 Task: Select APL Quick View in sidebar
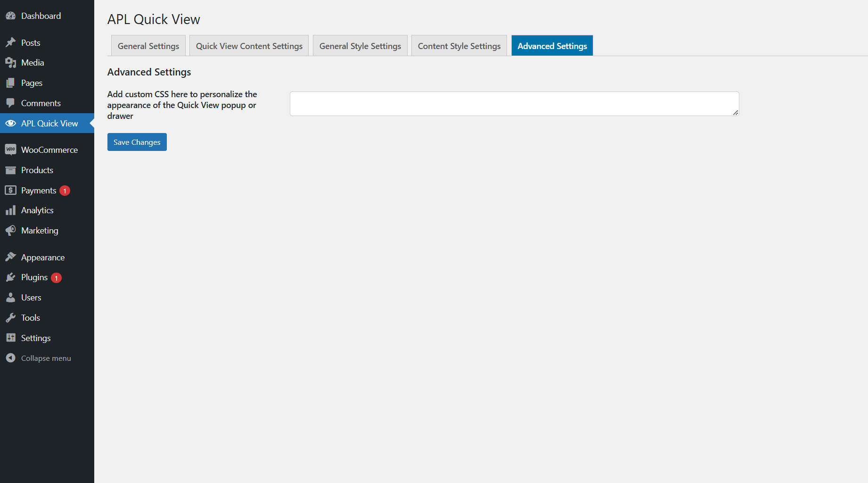[x=47, y=124]
